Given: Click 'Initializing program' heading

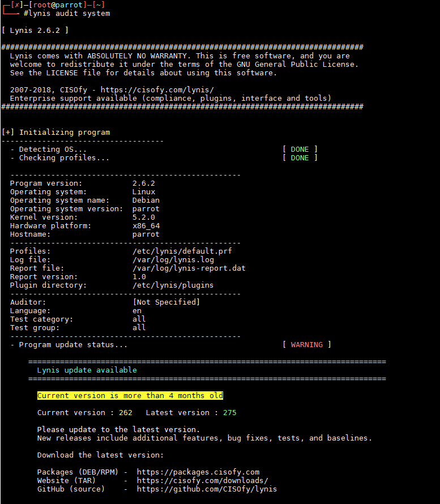Looking at the screenshot, I should point(65,133).
